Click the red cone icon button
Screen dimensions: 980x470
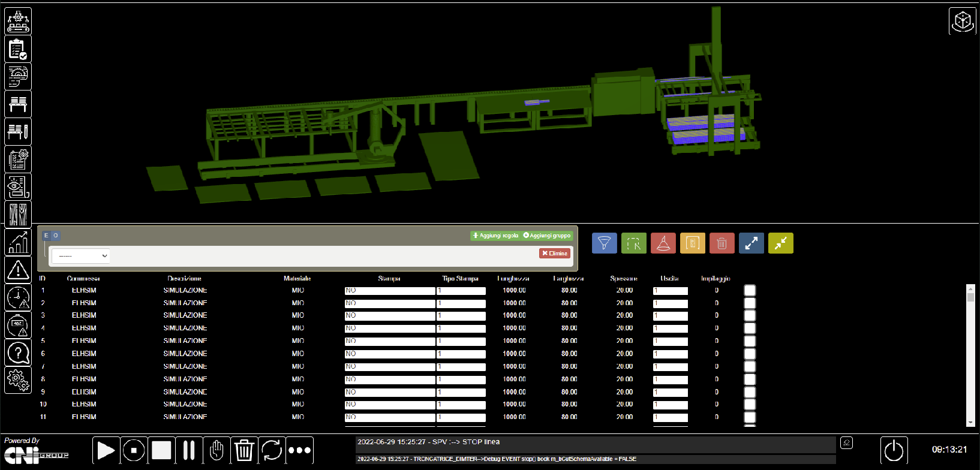coord(663,243)
